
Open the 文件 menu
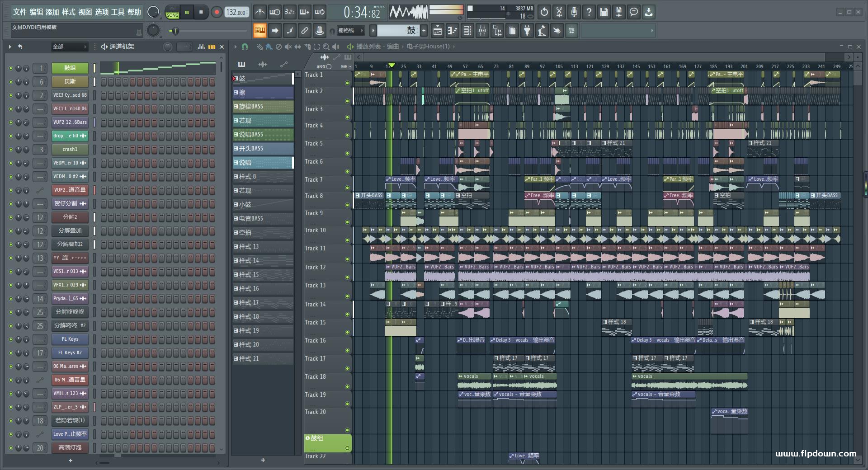(20, 12)
